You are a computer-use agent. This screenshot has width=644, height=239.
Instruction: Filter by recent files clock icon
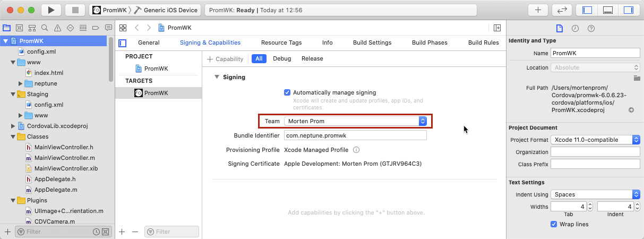click(x=96, y=232)
